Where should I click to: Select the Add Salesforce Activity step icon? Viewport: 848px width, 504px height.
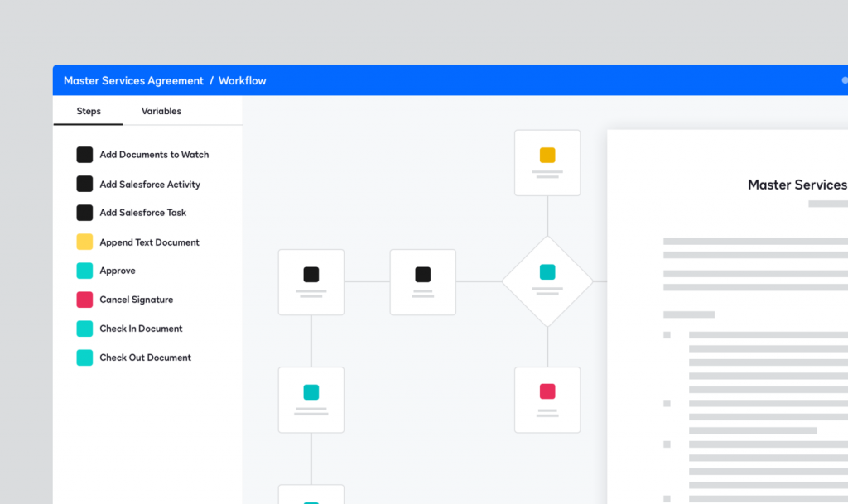[84, 184]
